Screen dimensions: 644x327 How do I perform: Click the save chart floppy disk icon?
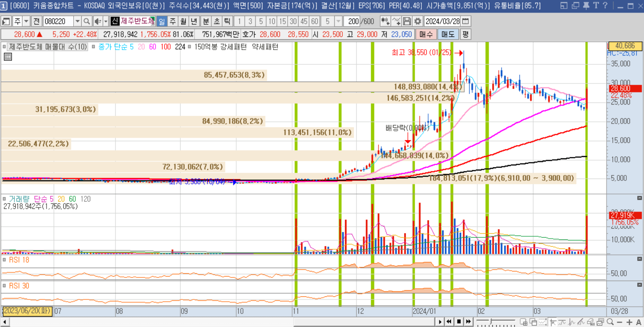point(407,21)
